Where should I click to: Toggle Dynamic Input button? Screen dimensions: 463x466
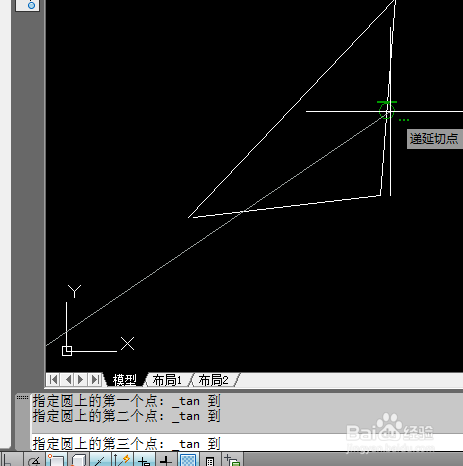[144, 460]
